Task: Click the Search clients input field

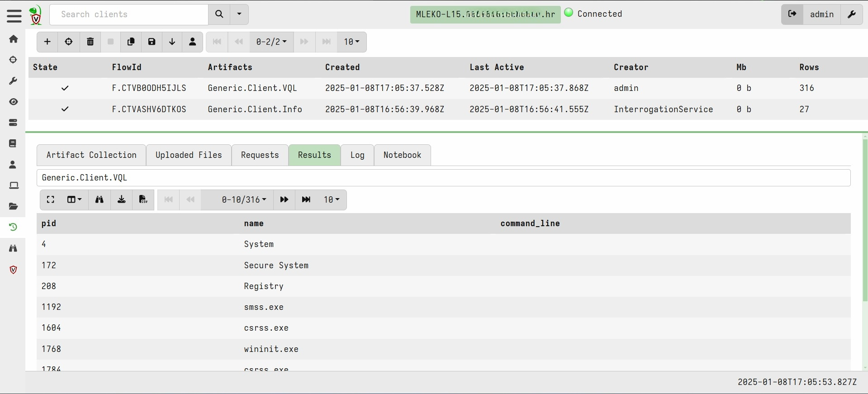Action: tap(129, 14)
